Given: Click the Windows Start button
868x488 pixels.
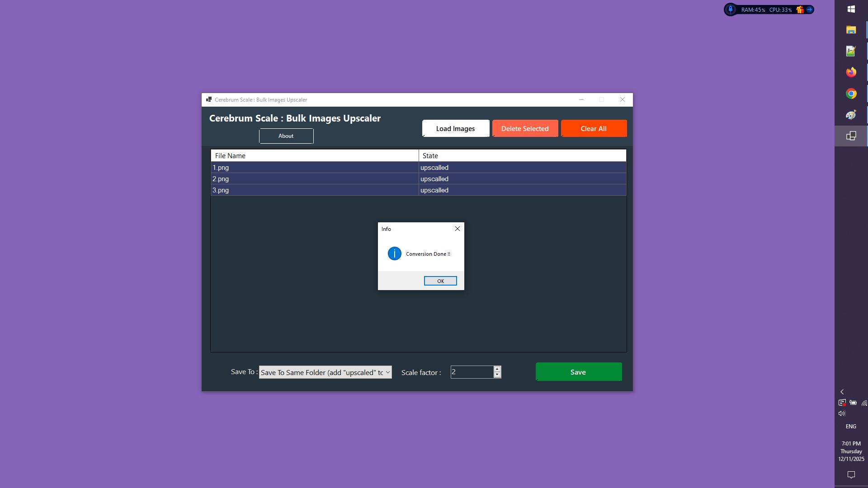Looking at the screenshot, I should 852,9.
